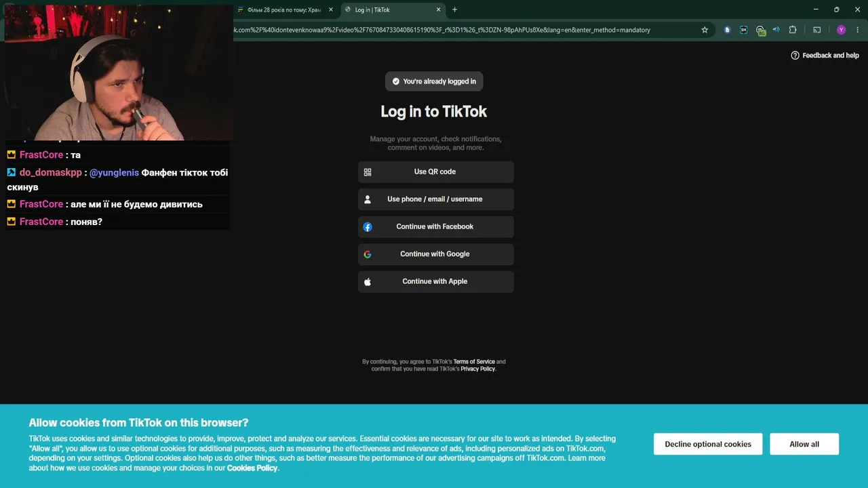Click the QR code icon
868x488 pixels.
pyautogui.click(x=368, y=172)
